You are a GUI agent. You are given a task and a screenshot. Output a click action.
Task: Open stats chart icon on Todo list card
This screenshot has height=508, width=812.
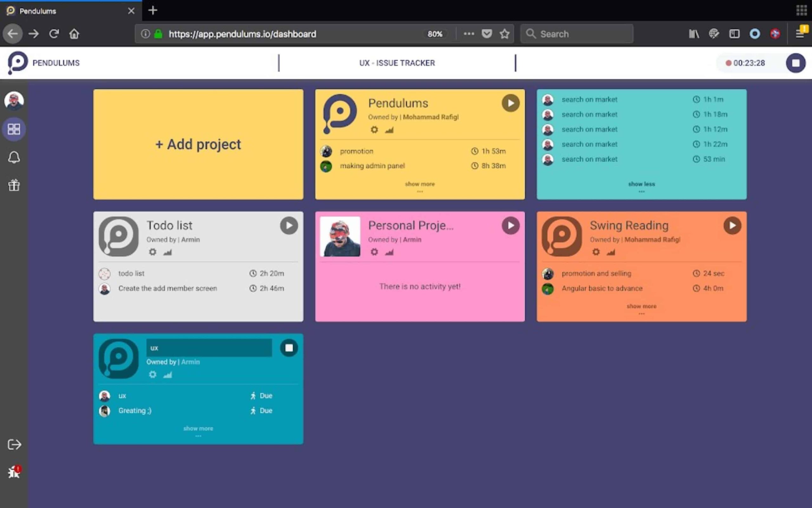[167, 252]
